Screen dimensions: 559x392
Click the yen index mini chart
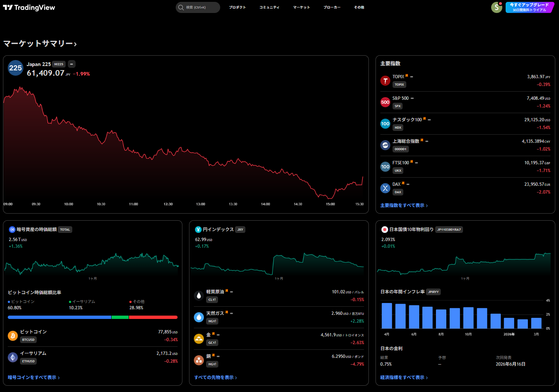(x=277, y=263)
